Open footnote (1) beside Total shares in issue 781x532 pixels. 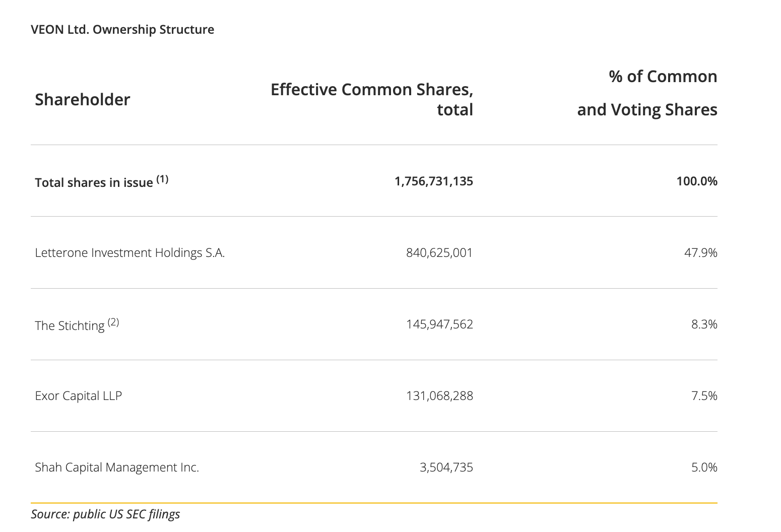tap(162, 179)
